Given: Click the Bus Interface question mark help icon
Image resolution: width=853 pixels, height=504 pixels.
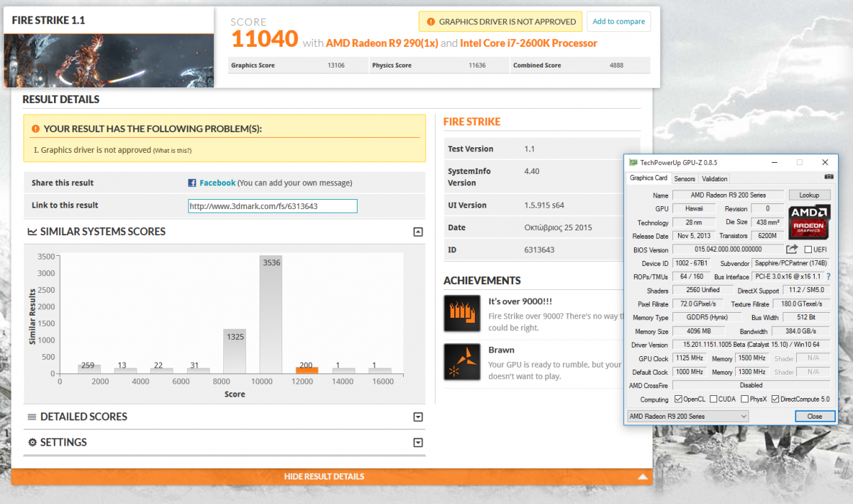Looking at the screenshot, I should tap(828, 277).
